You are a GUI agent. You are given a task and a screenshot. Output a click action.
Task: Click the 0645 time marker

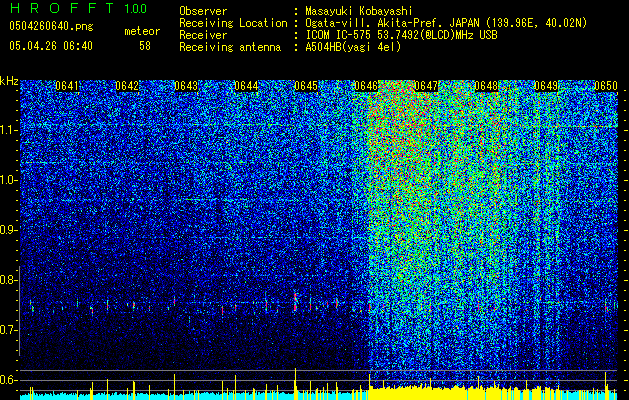pos(306,86)
